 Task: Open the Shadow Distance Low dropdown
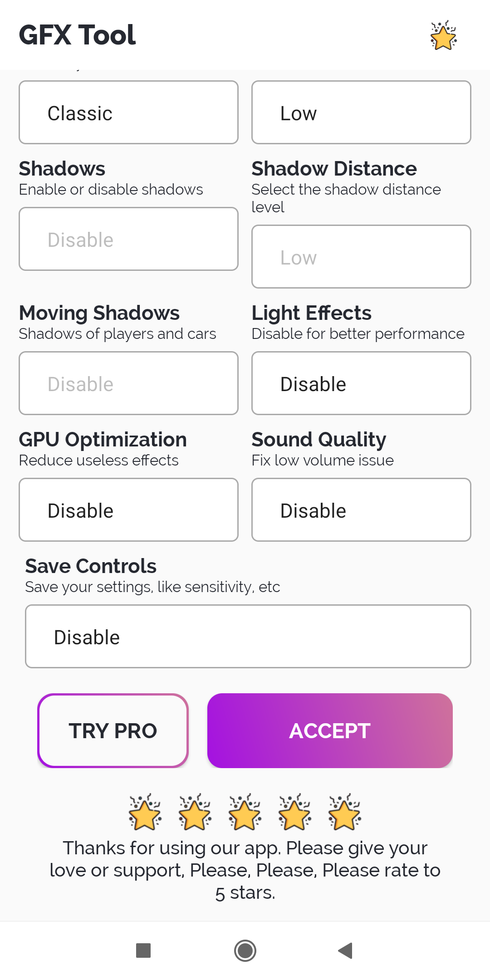(x=361, y=257)
